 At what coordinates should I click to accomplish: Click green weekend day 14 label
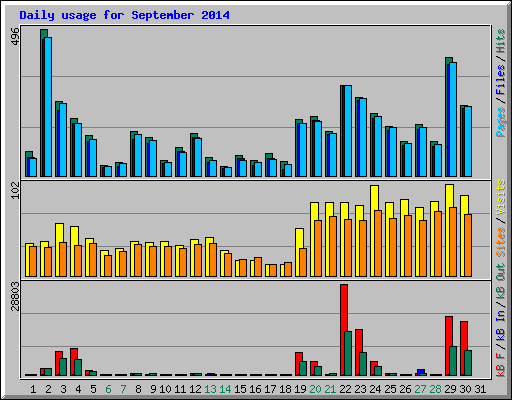pos(225,389)
